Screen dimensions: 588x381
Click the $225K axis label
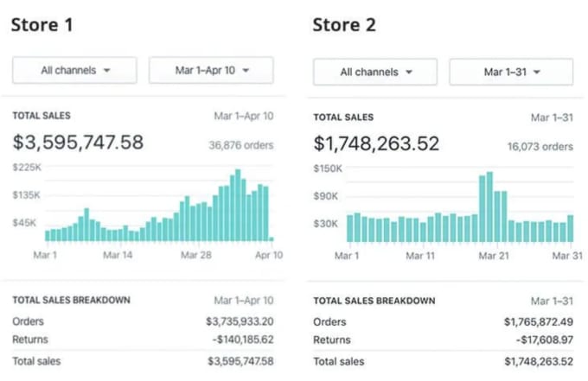[27, 167]
